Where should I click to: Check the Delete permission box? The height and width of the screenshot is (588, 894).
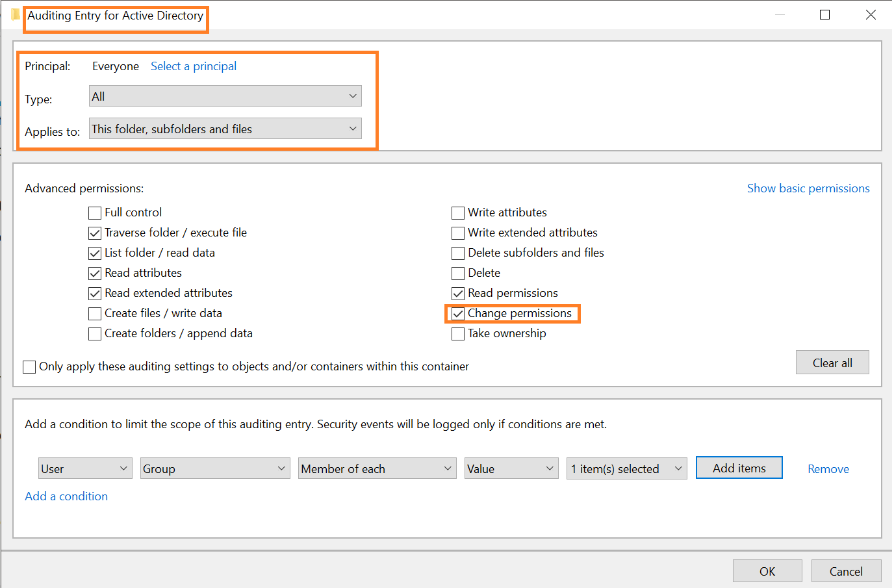pyautogui.click(x=457, y=273)
